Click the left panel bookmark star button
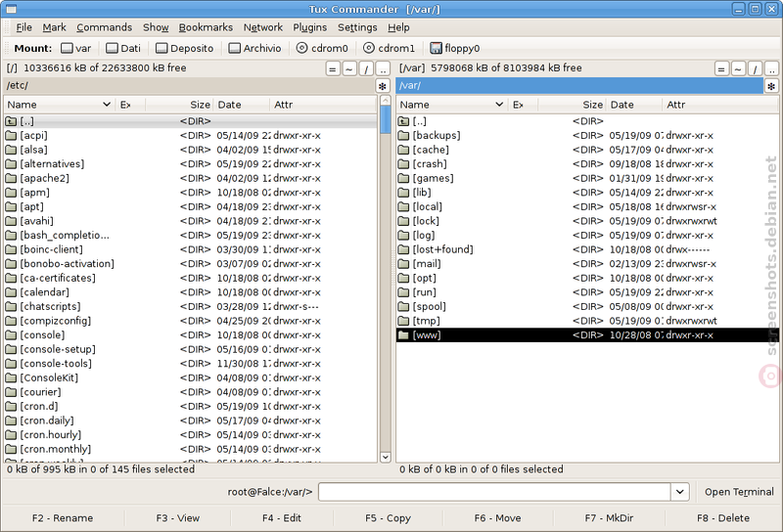 (383, 86)
